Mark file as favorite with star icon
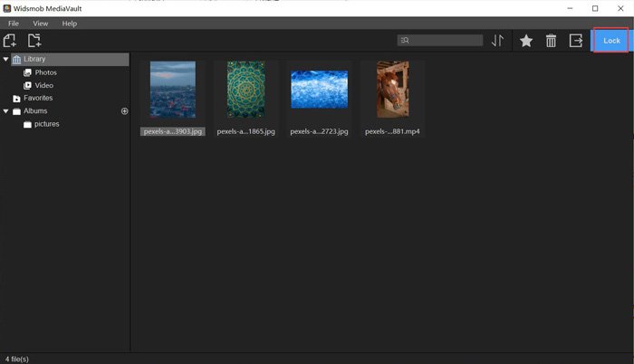This screenshot has width=634, height=364. pyautogui.click(x=526, y=41)
